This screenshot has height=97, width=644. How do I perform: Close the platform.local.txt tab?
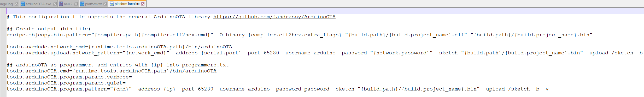pyautogui.click(x=143, y=4)
